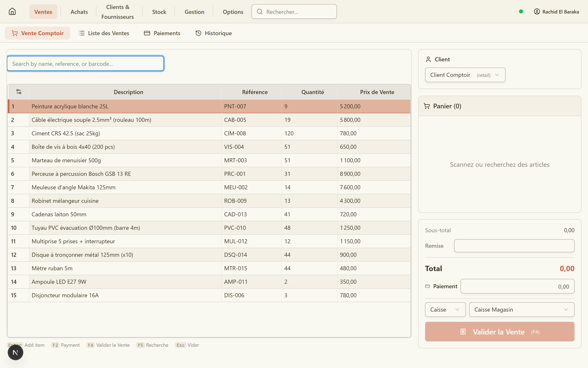Click the green online status indicator
588x368 pixels.
tap(521, 11)
